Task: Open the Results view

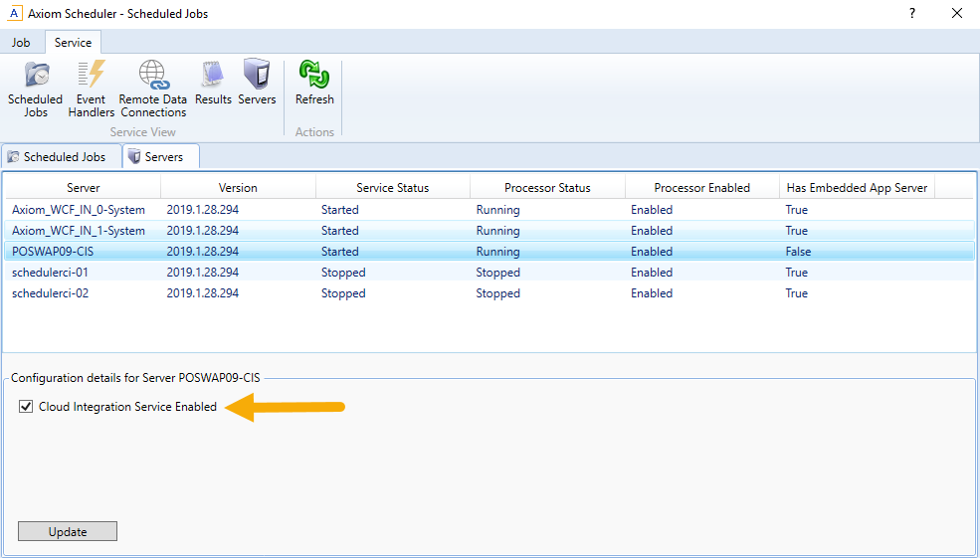Action: 213,83
